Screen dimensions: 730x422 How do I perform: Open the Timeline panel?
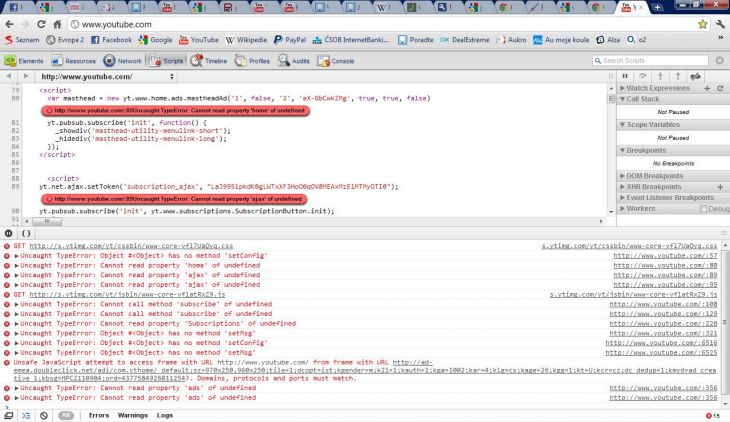(x=209, y=61)
